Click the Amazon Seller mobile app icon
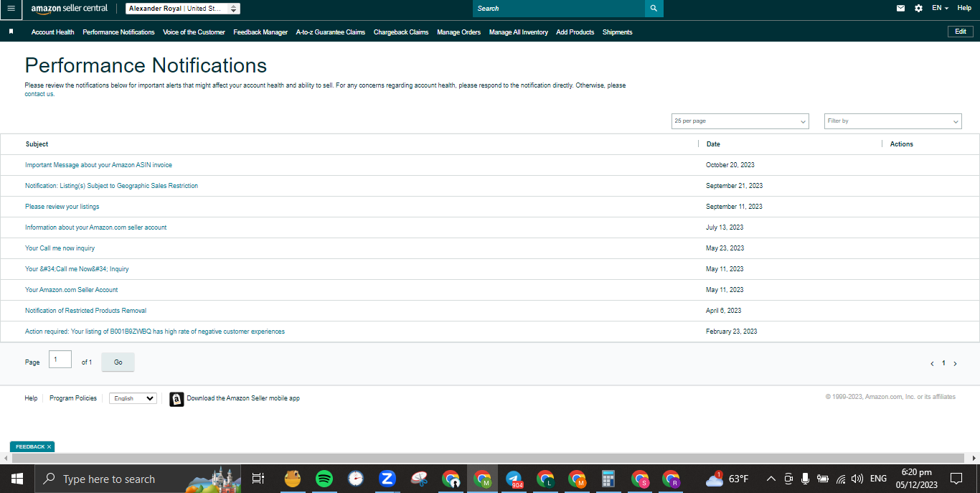 point(176,399)
